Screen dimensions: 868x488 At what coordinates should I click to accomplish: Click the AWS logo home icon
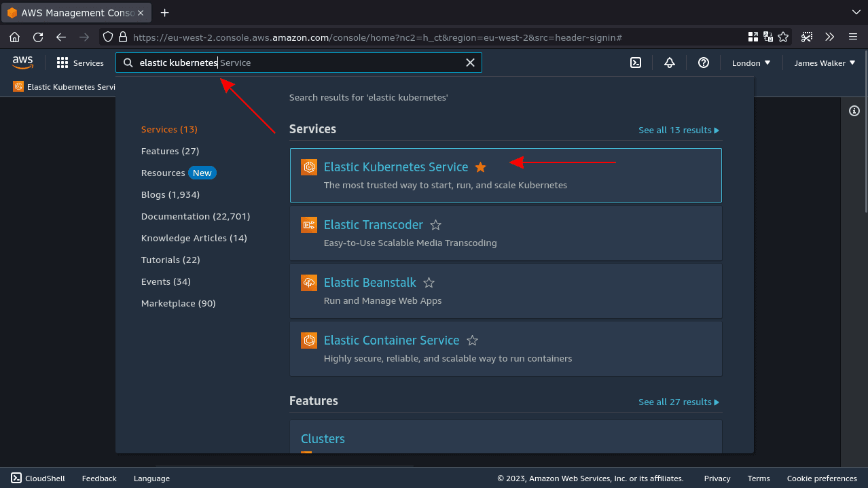pyautogui.click(x=22, y=63)
